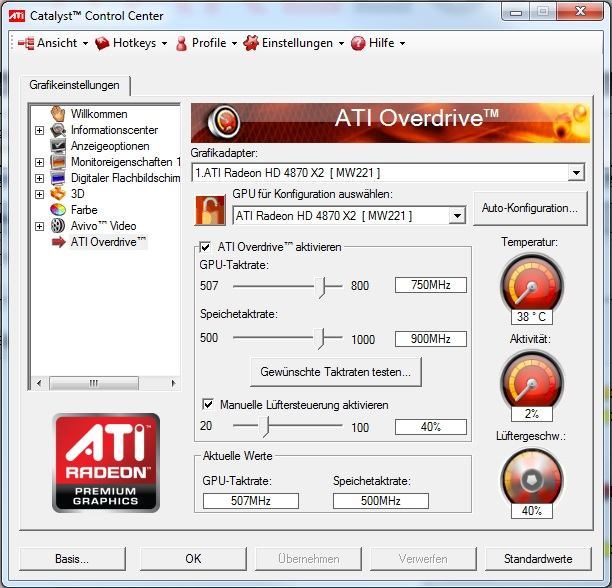Click the 500MHz current Speichertaktrate value
612x588 pixels.
(x=381, y=501)
